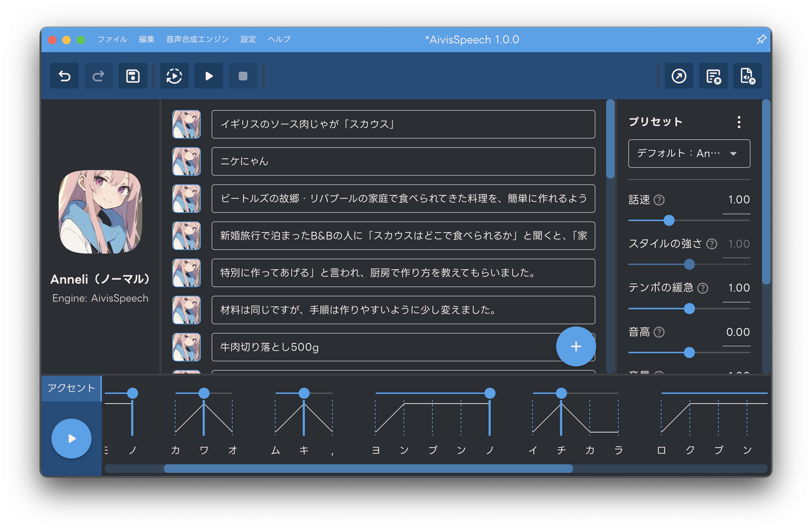Save the project with the floppy icon

click(x=133, y=76)
